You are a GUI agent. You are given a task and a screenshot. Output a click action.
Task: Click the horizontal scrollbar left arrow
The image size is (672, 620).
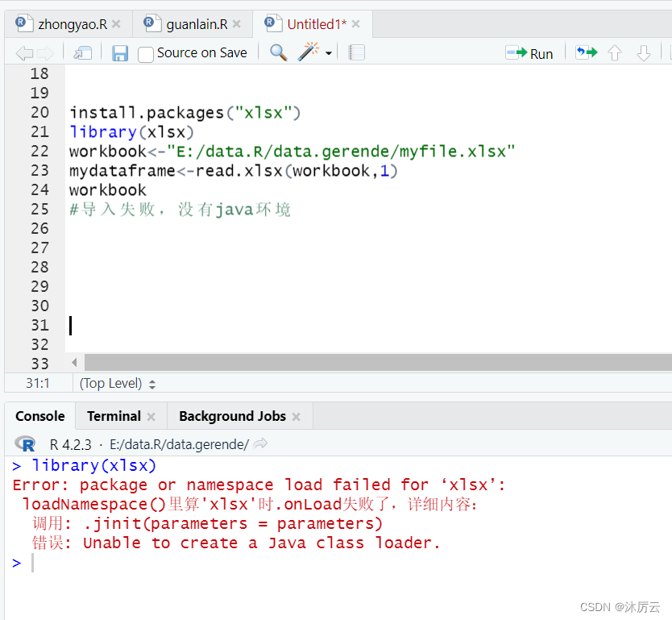[75, 363]
